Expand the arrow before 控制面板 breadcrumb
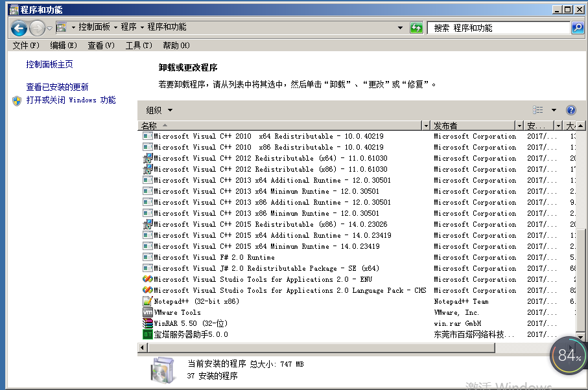The image size is (588, 390). 73,27
